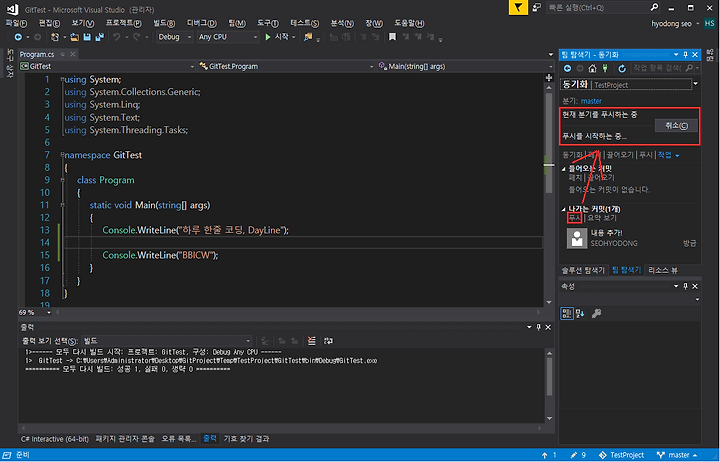
Task: Toggle word wrap in Output panel
Action: coord(328,341)
